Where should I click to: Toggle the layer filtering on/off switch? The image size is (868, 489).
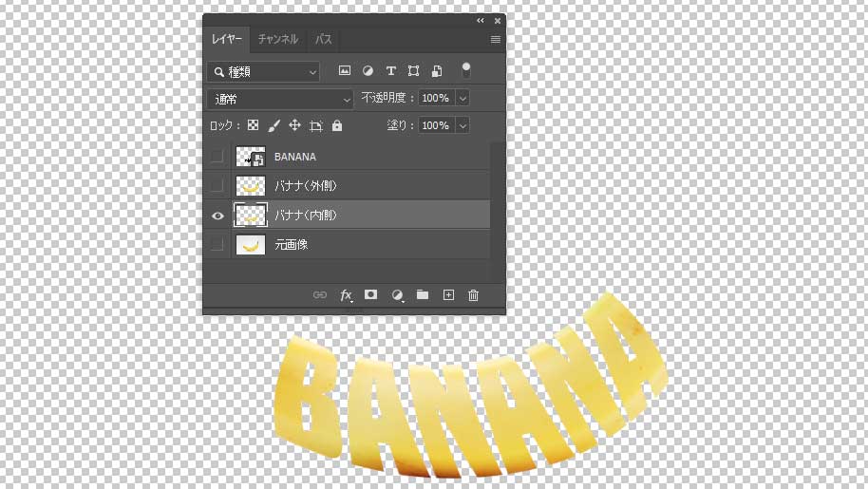pyautogui.click(x=466, y=70)
